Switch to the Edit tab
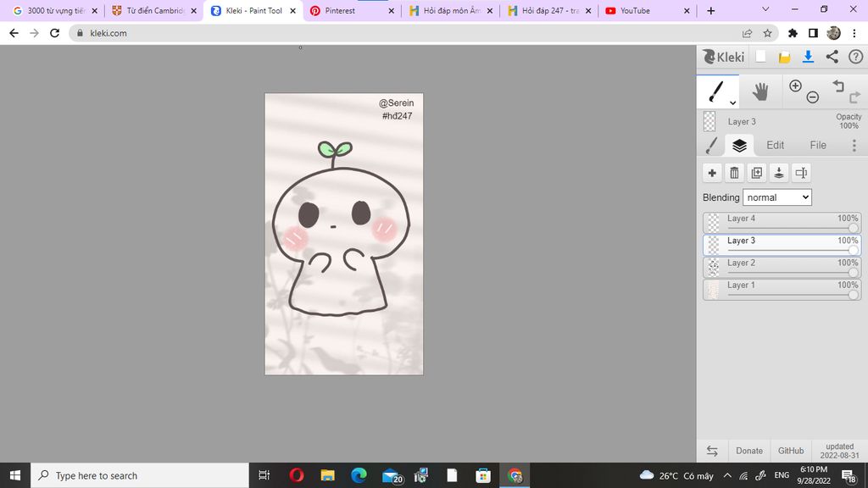The height and width of the screenshot is (488, 868). [x=775, y=146]
